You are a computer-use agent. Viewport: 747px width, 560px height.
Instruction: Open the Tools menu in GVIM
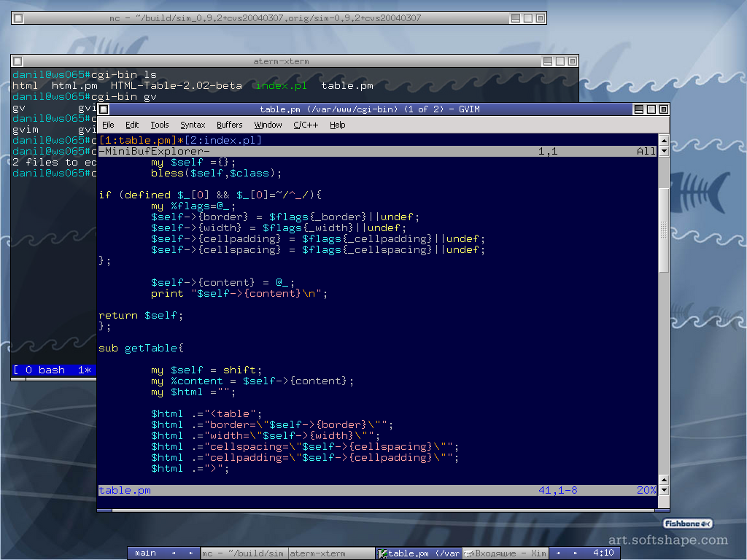[160, 125]
